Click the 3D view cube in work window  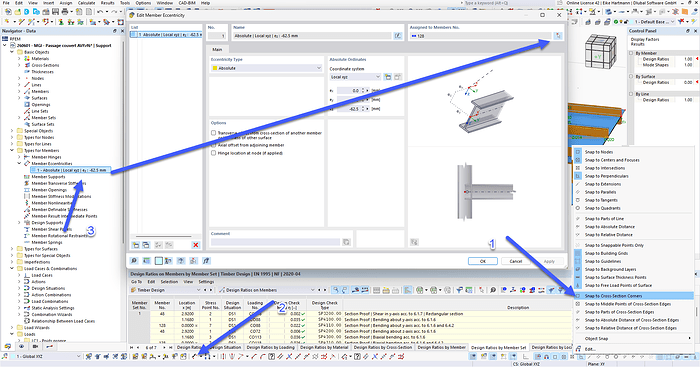[x=600, y=51]
